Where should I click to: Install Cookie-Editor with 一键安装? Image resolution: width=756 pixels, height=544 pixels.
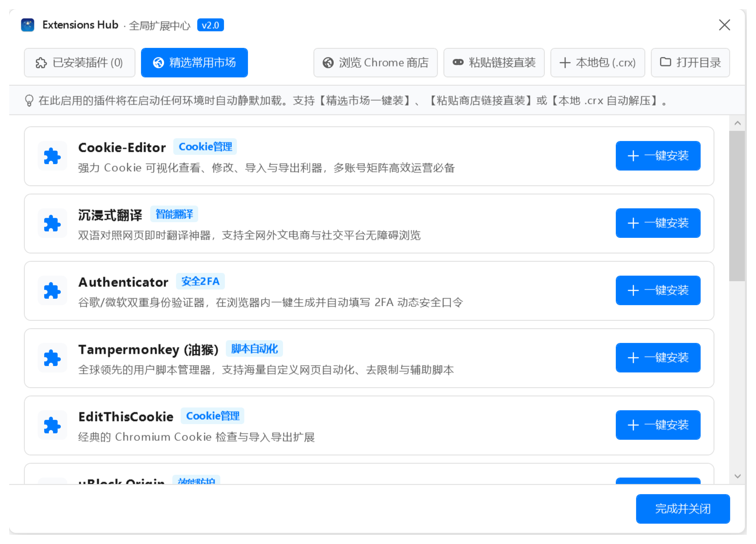658,156
